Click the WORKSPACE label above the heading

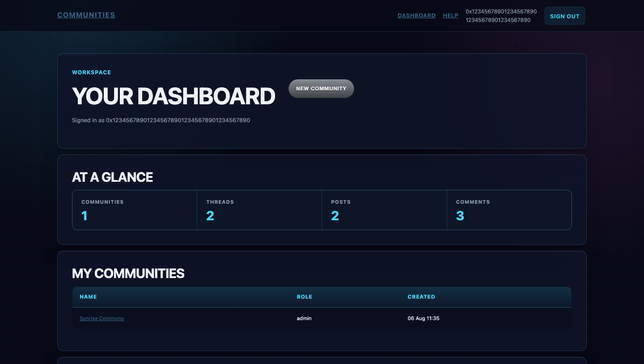tap(91, 73)
